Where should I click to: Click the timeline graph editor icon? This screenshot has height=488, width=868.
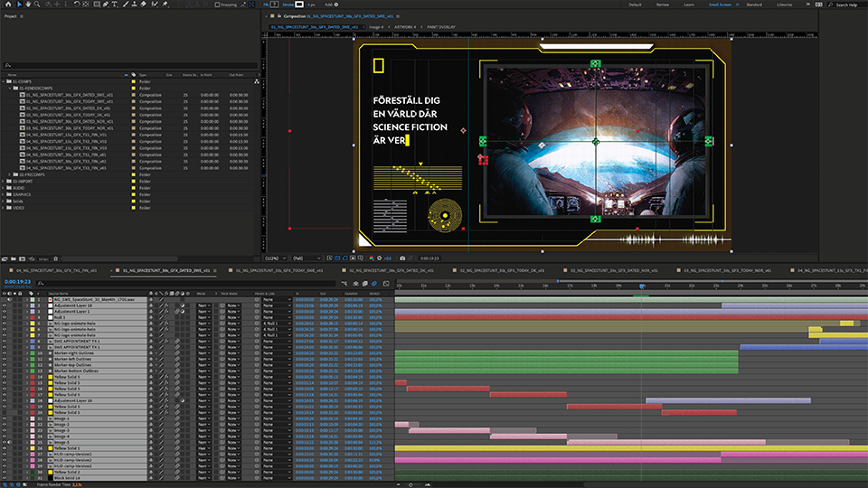(x=386, y=283)
